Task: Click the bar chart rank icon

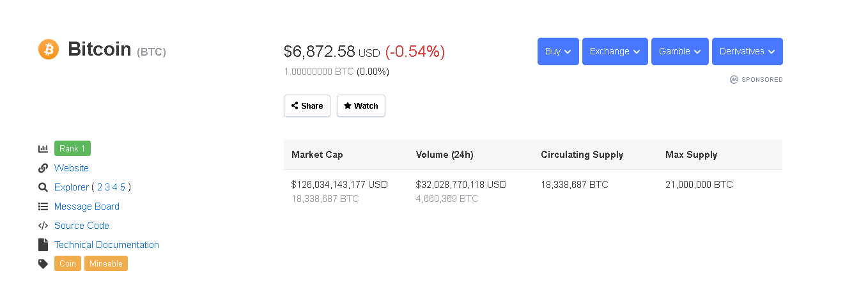Action: click(43, 149)
